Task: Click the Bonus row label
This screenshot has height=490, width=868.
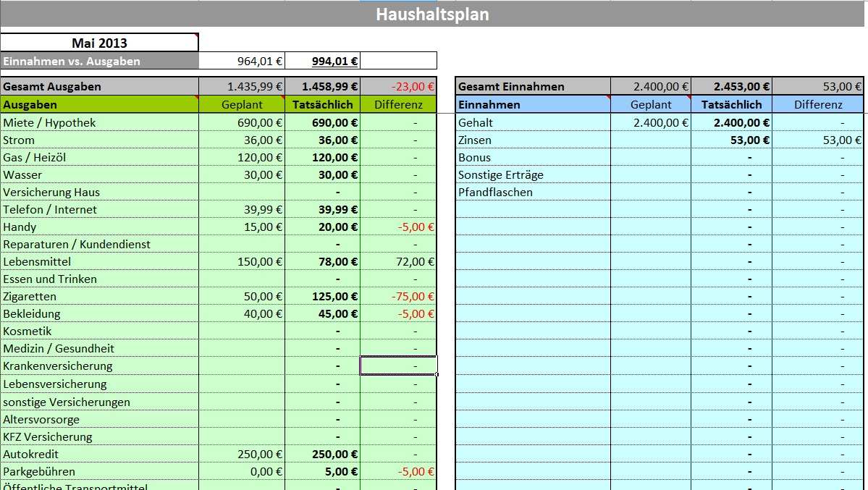Action: 533,158
